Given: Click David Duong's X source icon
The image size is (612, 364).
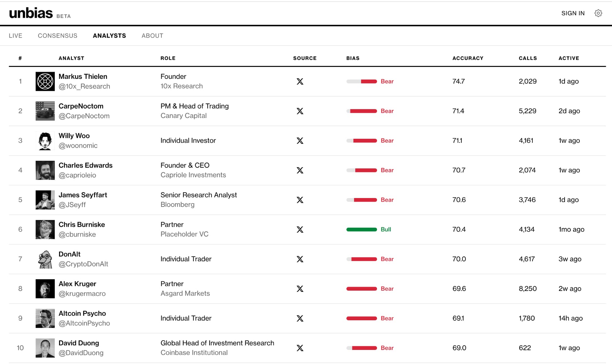Looking at the screenshot, I should pos(300,348).
